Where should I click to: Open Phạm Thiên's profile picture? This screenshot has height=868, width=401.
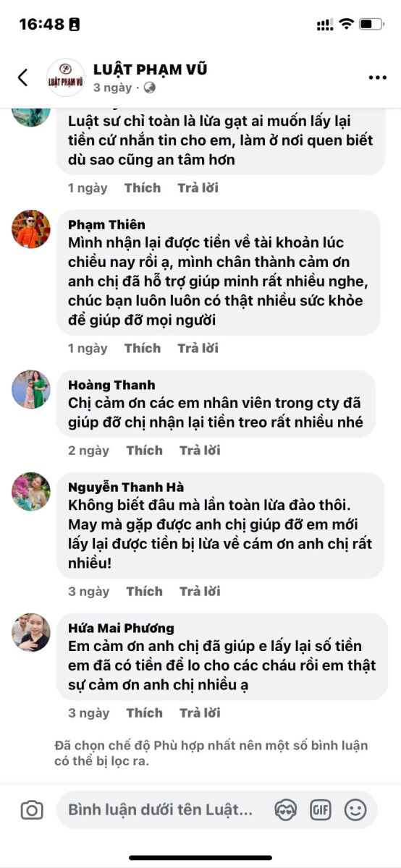pyautogui.click(x=31, y=229)
